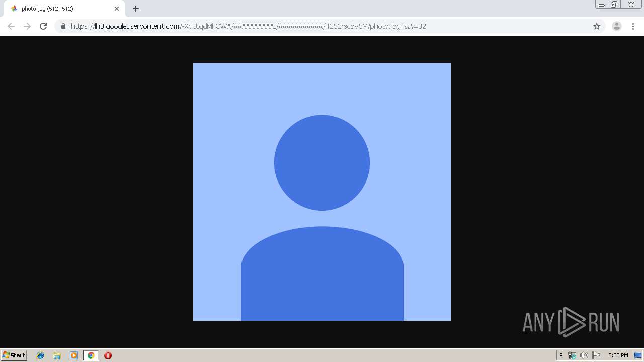The height and width of the screenshot is (362, 644).
Task: Click the padlock site info icon
Action: point(63,26)
